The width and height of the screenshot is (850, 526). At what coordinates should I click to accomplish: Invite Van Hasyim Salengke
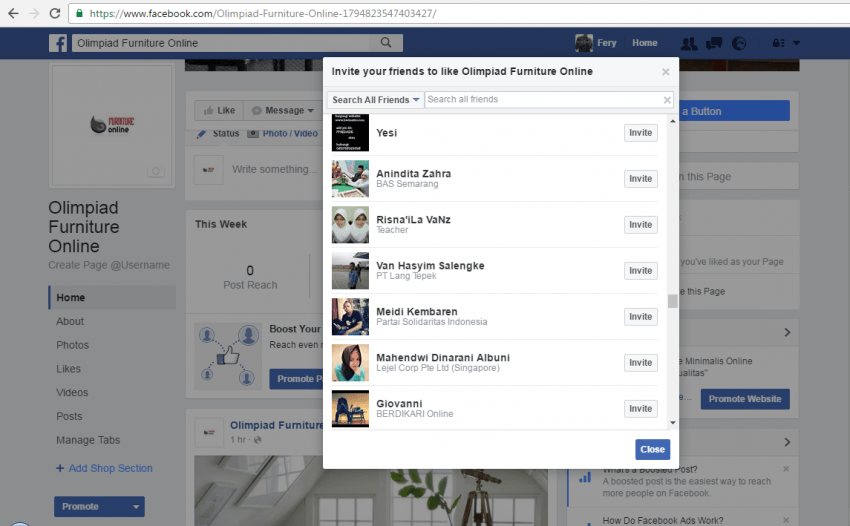640,271
